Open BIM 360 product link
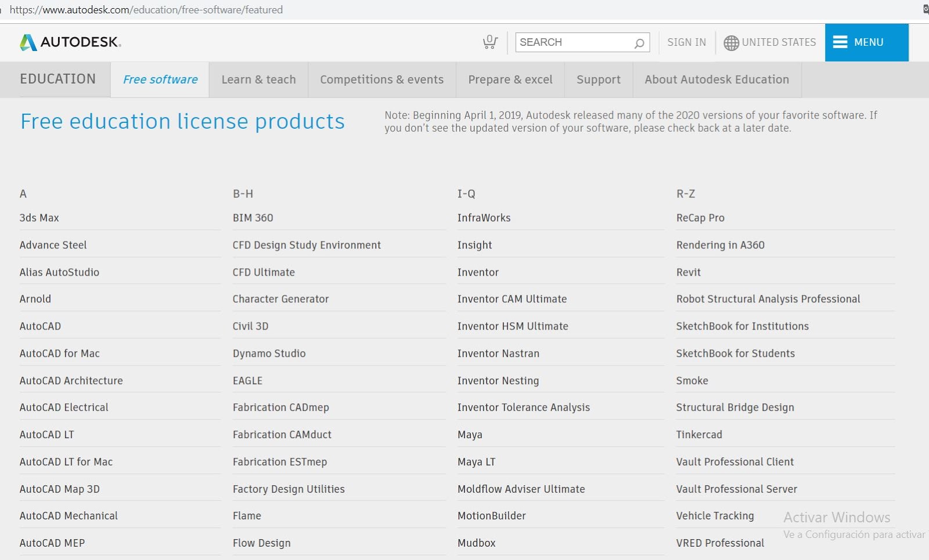Screen dimensions: 929x560 (253, 218)
